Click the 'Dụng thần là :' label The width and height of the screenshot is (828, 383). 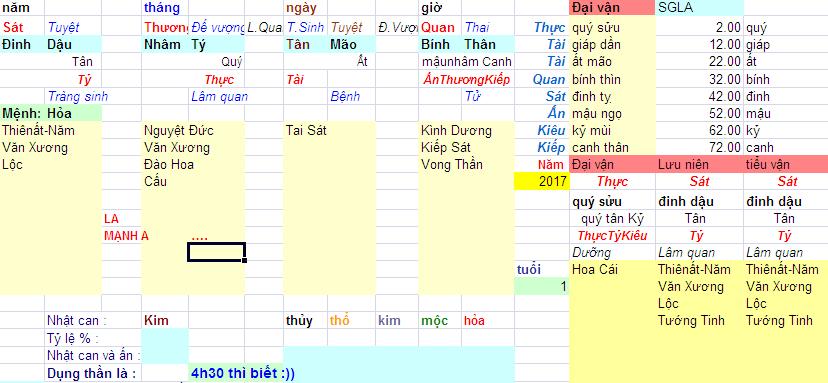pos(91,373)
